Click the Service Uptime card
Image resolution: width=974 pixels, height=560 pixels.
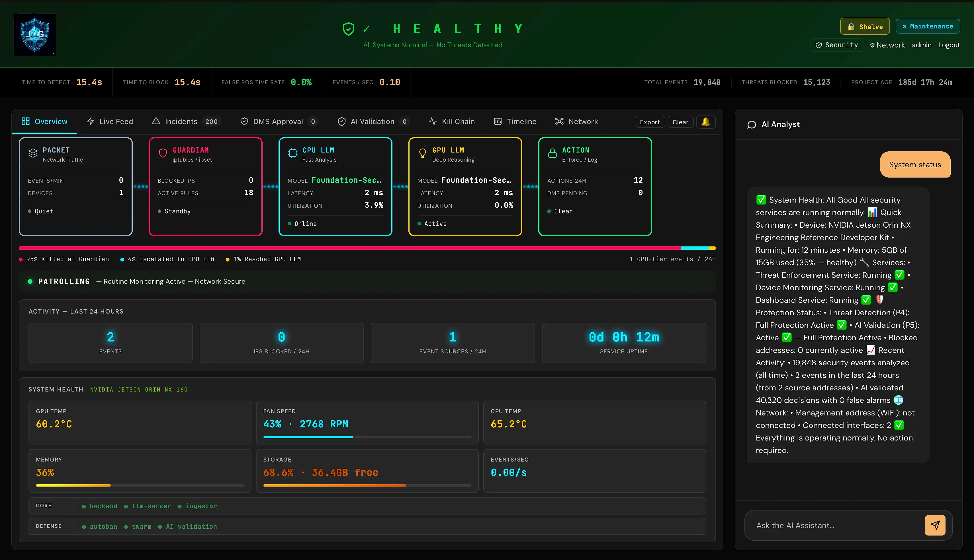[x=624, y=343]
